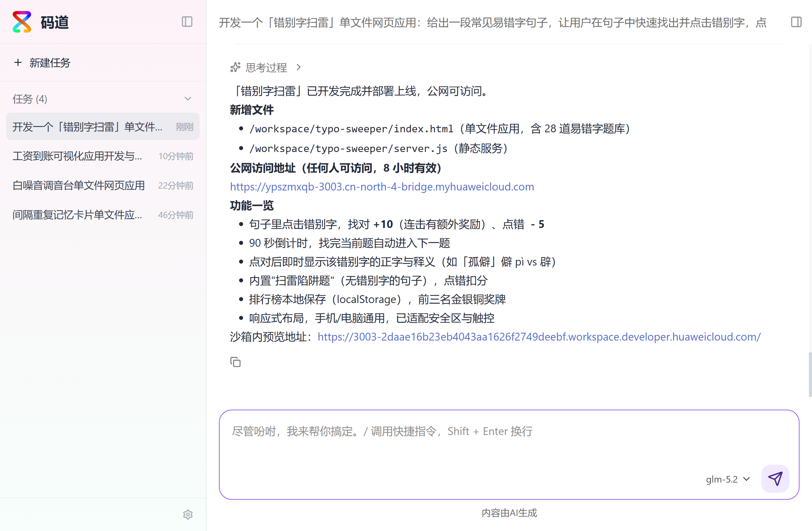Expand the 思考过程 chevron
812x531 pixels.
[x=299, y=67]
